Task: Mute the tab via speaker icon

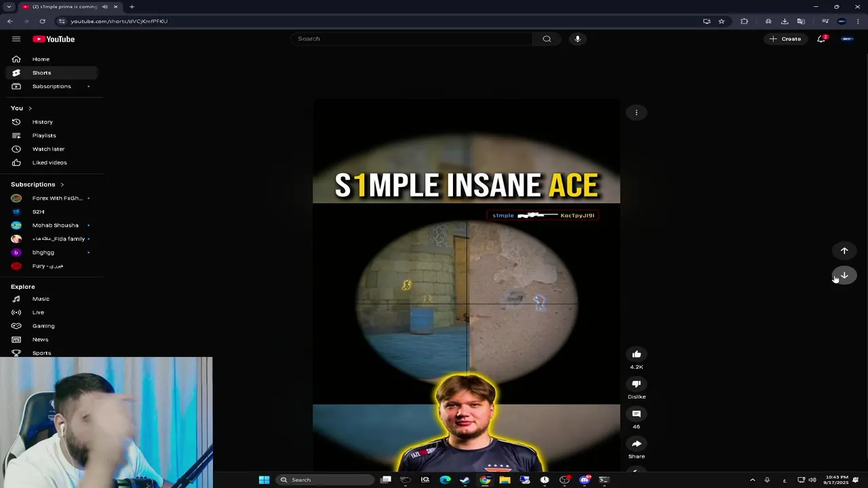Action: click(x=104, y=7)
